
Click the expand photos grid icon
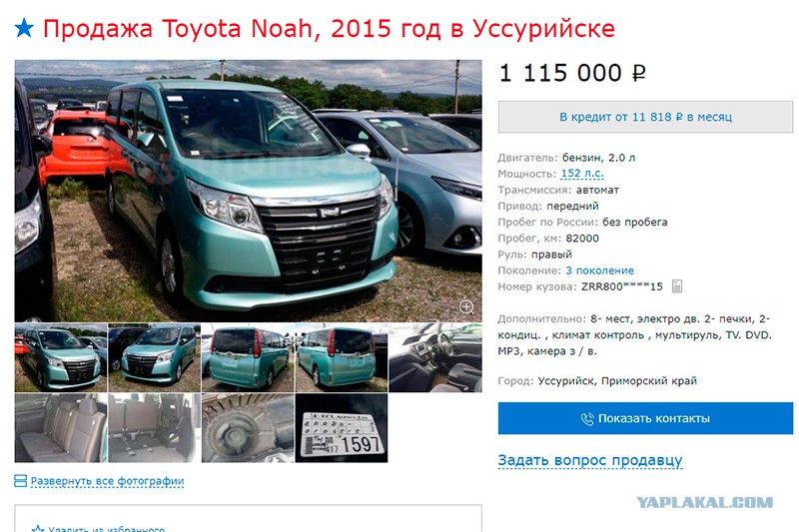(20, 480)
